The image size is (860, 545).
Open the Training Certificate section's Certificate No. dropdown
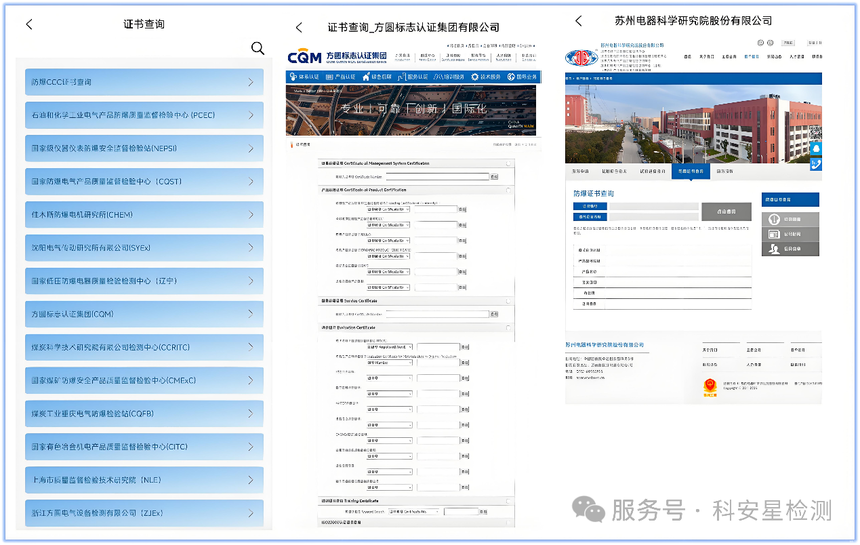pos(414,512)
